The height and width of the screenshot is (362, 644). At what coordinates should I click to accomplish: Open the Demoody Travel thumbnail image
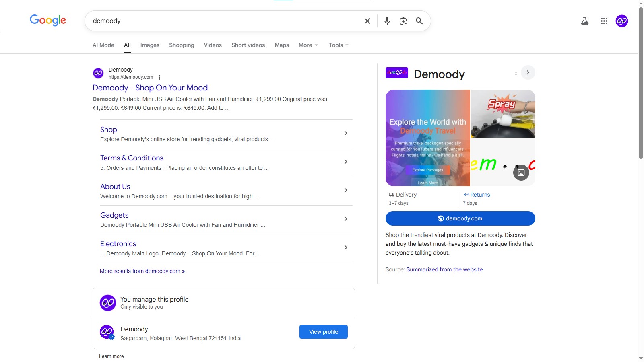point(427,138)
